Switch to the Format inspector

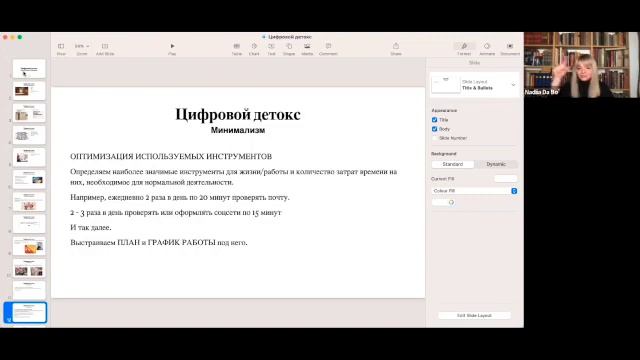point(464,49)
